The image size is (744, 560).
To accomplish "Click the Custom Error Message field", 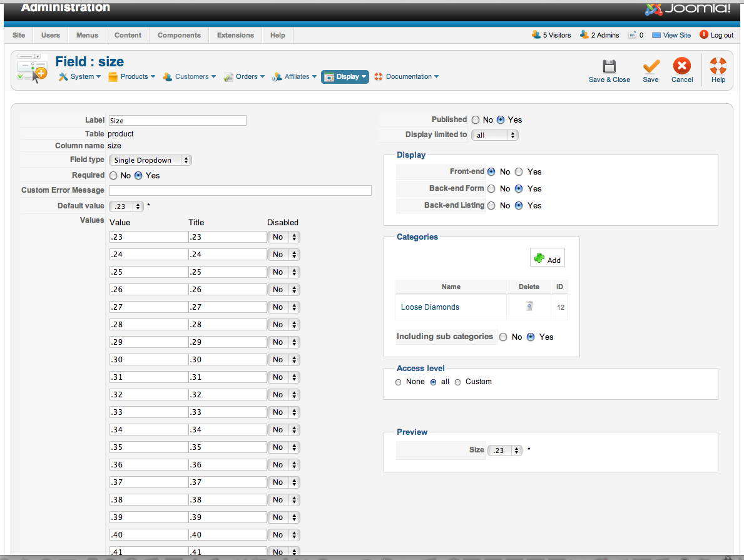I will point(240,190).
